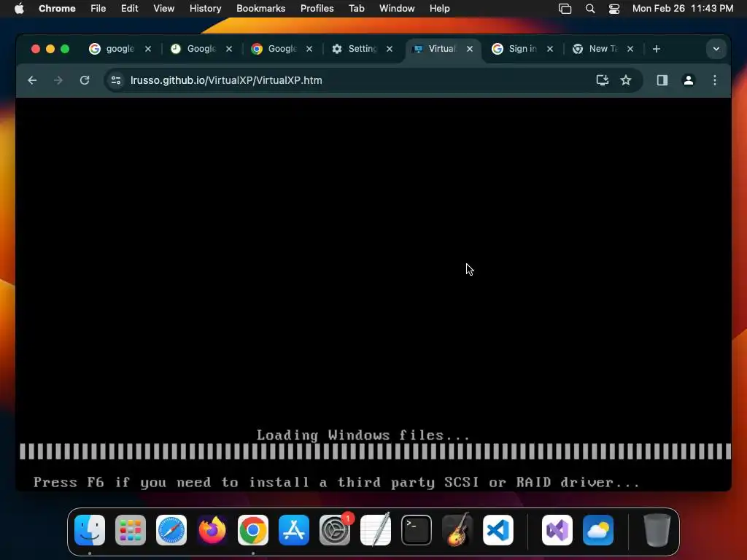Launch Firefox from the Dock
This screenshot has height=560, width=747.
coord(212,530)
